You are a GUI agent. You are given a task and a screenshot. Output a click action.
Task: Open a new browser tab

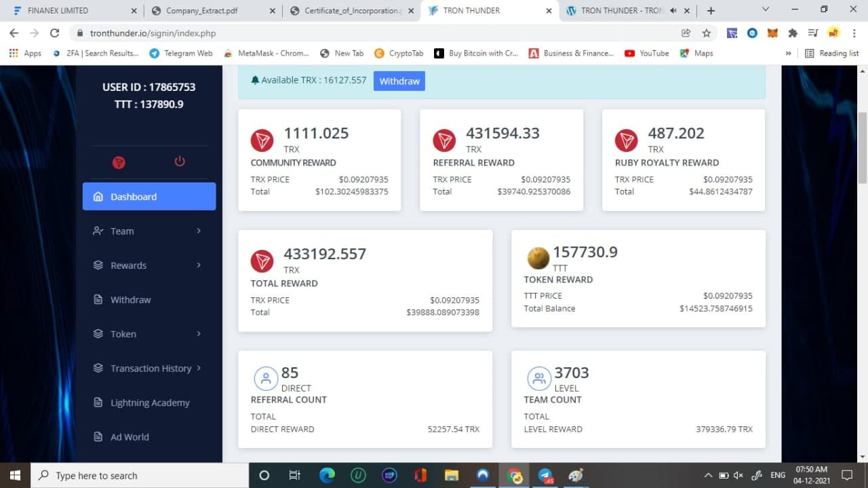711,11
